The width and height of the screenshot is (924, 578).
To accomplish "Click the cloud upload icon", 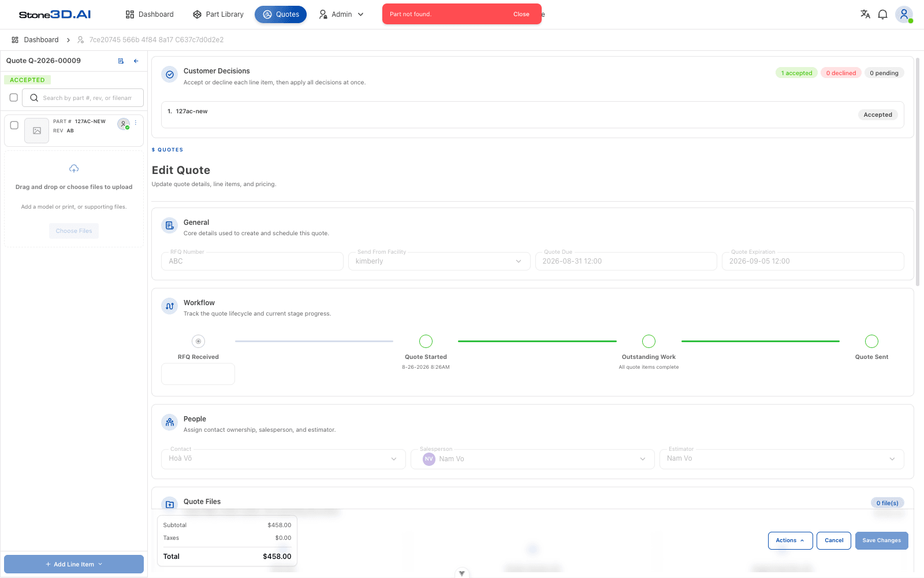I will [x=74, y=168].
